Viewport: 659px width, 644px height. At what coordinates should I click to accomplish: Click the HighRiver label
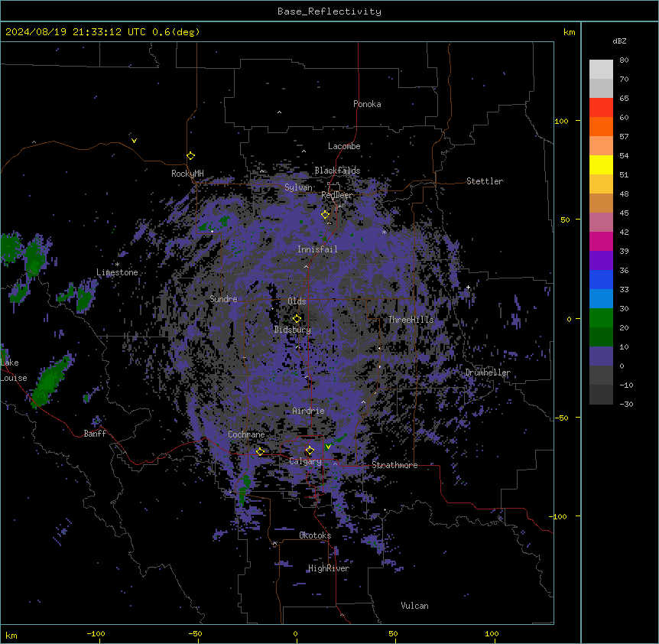point(329,568)
